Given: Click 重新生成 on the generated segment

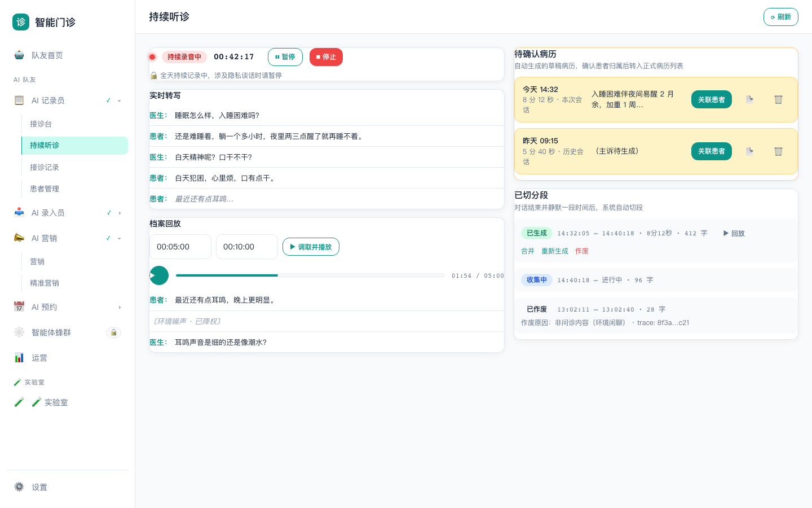Looking at the screenshot, I should pos(555,251).
